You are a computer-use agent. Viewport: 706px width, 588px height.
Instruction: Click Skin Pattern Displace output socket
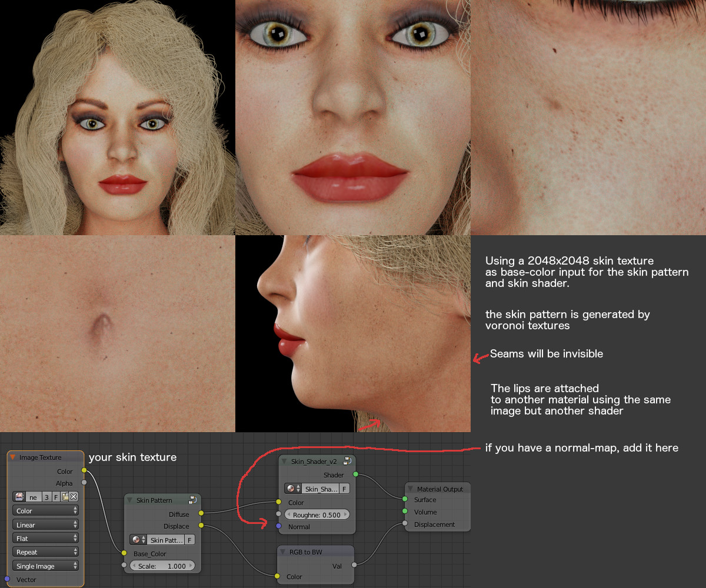point(201,526)
